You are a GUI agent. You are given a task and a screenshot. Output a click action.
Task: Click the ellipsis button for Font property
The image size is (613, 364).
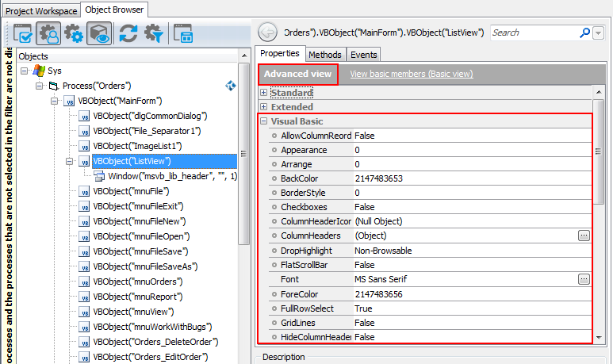coord(584,279)
